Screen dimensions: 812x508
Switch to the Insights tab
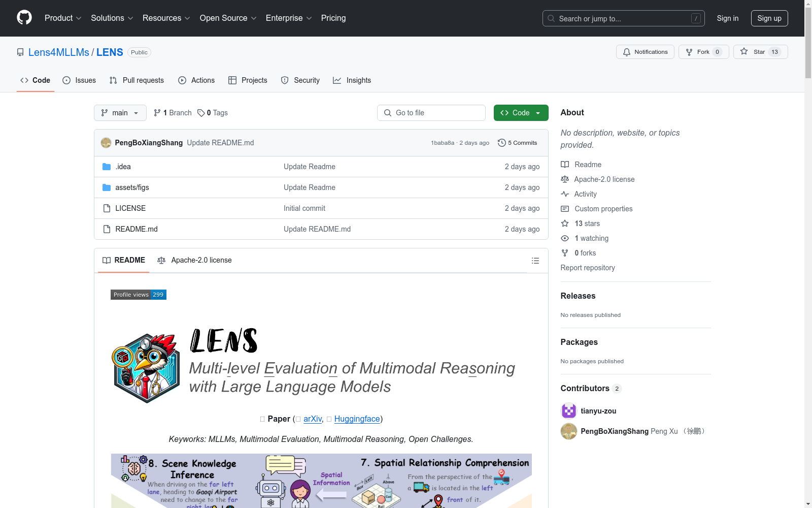coord(352,80)
